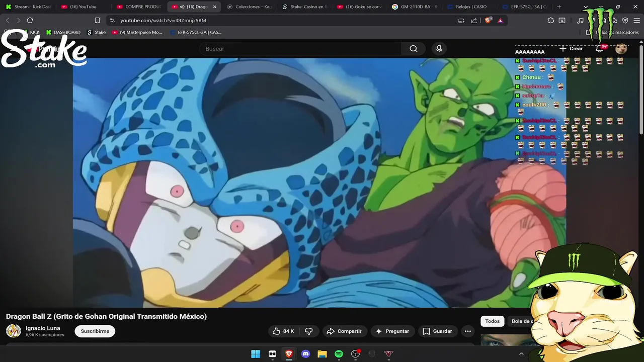Save the video with Guardar
This screenshot has height=362, width=644.
coord(438,331)
